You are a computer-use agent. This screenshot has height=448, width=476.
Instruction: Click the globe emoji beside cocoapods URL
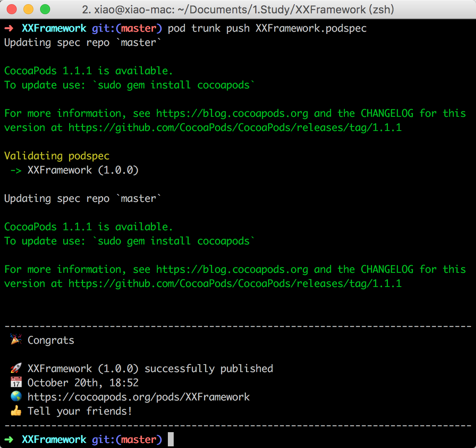[x=16, y=396]
